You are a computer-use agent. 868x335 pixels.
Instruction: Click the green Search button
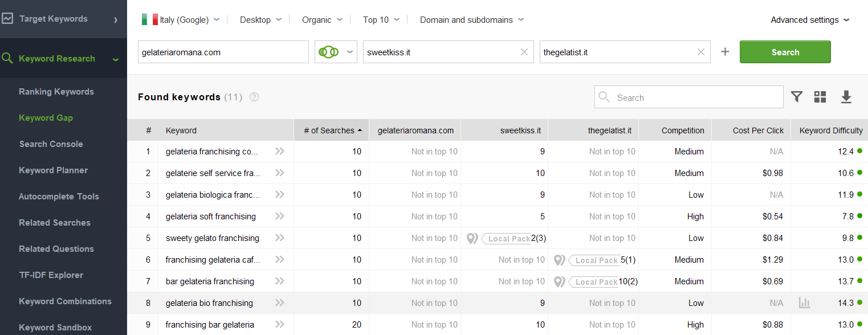(x=785, y=52)
